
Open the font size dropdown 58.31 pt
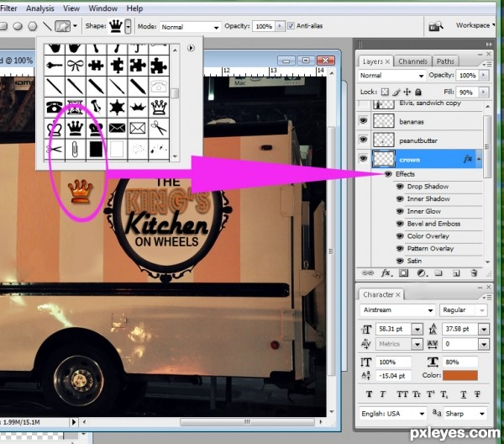(417, 329)
